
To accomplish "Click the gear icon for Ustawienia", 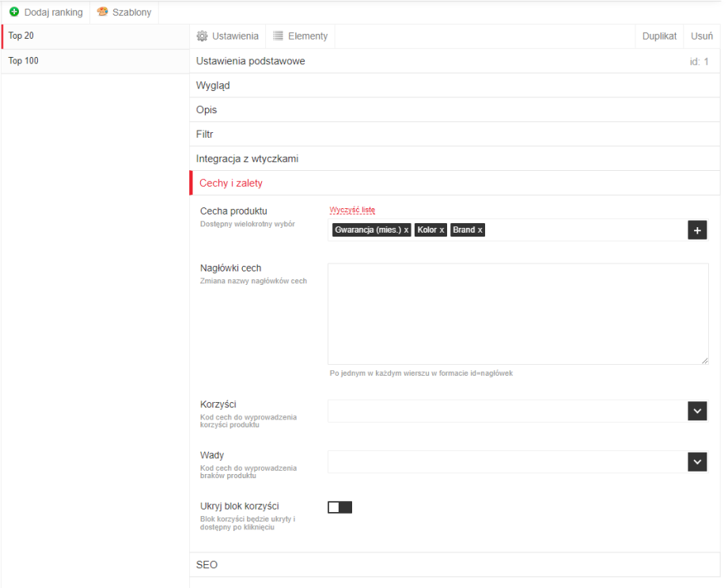I will pyautogui.click(x=202, y=36).
